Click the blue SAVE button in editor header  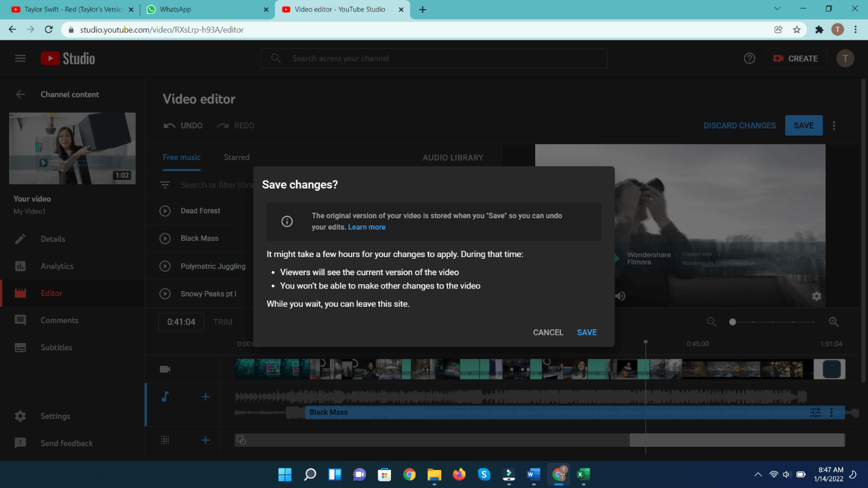point(804,125)
